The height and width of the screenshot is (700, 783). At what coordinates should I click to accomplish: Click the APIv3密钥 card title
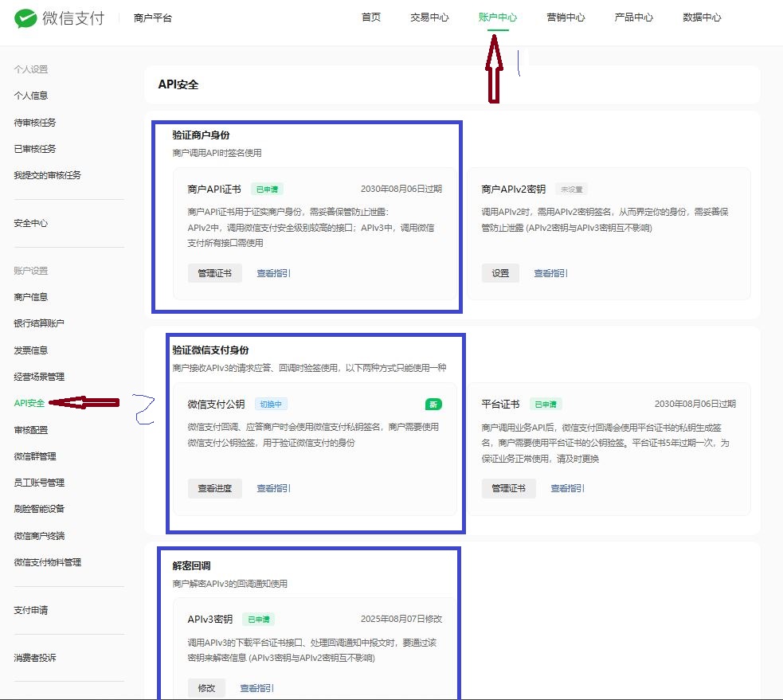click(210, 620)
